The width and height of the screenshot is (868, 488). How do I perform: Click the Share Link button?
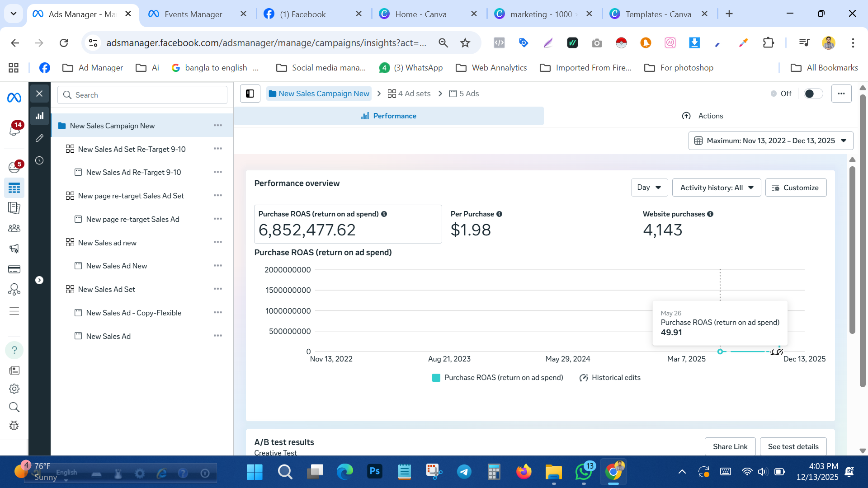pyautogui.click(x=730, y=446)
